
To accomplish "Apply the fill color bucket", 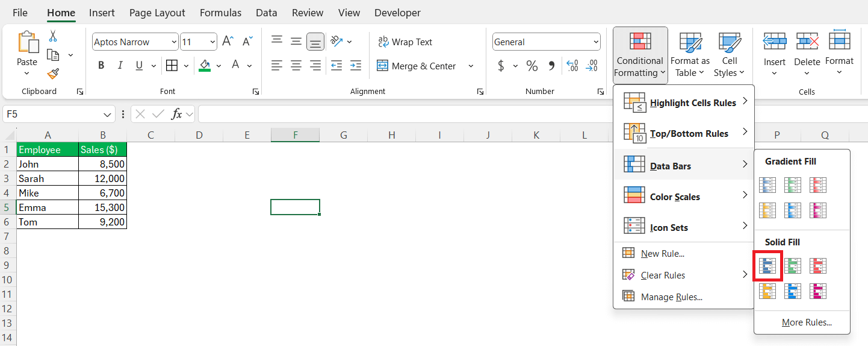I will click(x=205, y=66).
